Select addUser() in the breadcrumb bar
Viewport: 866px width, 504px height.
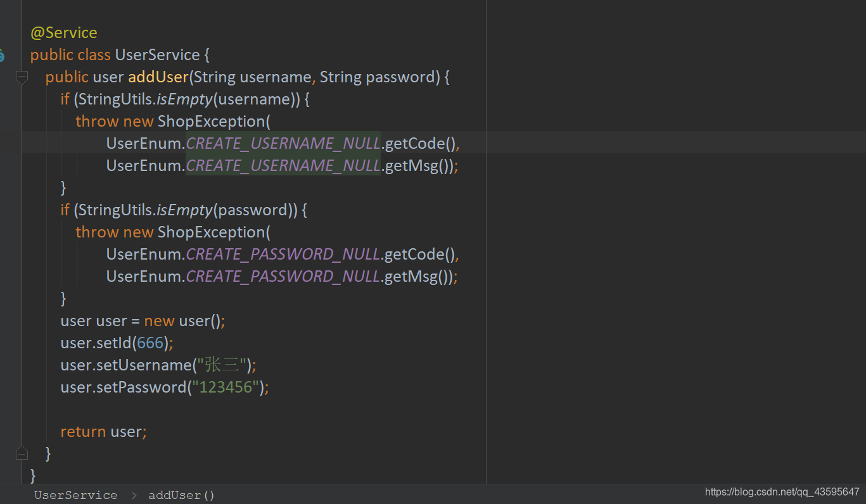pyautogui.click(x=182, y=495)
